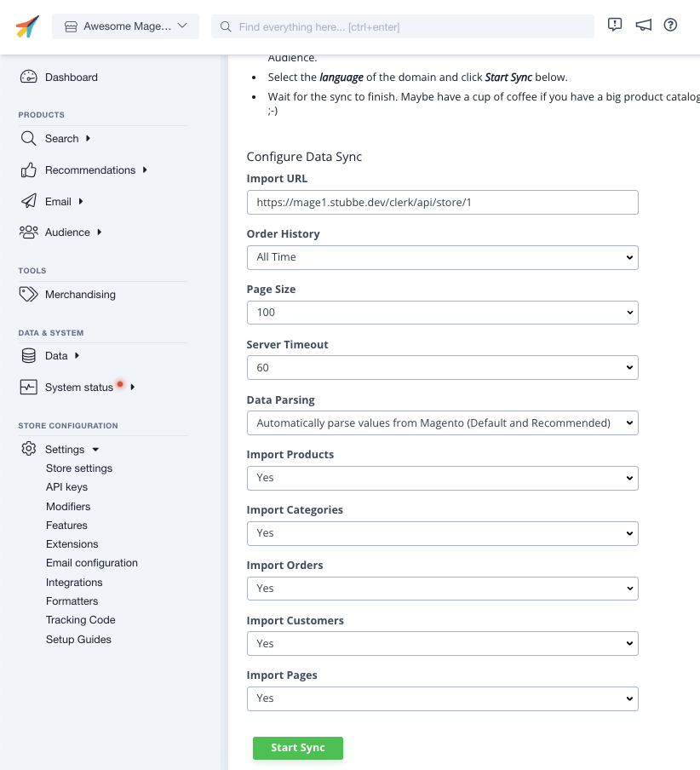
Task: Expand the Settings menu
Action: 65,449
